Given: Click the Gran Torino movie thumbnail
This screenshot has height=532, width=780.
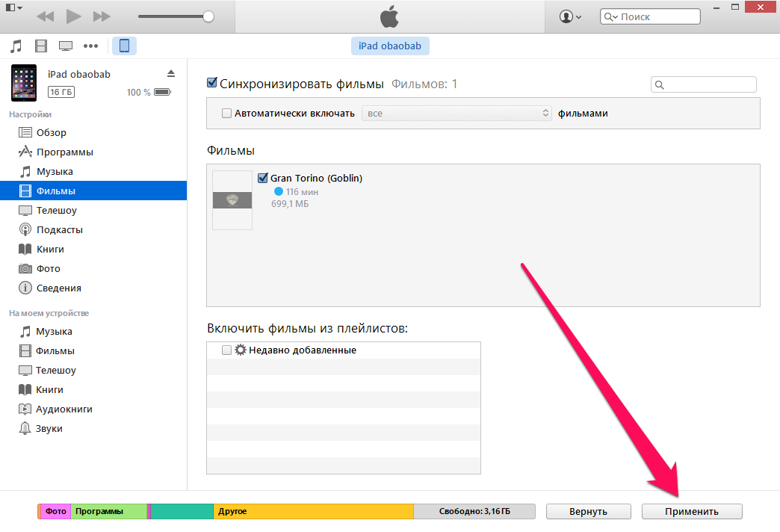Looking at the screenshot, I should (232, 200).
